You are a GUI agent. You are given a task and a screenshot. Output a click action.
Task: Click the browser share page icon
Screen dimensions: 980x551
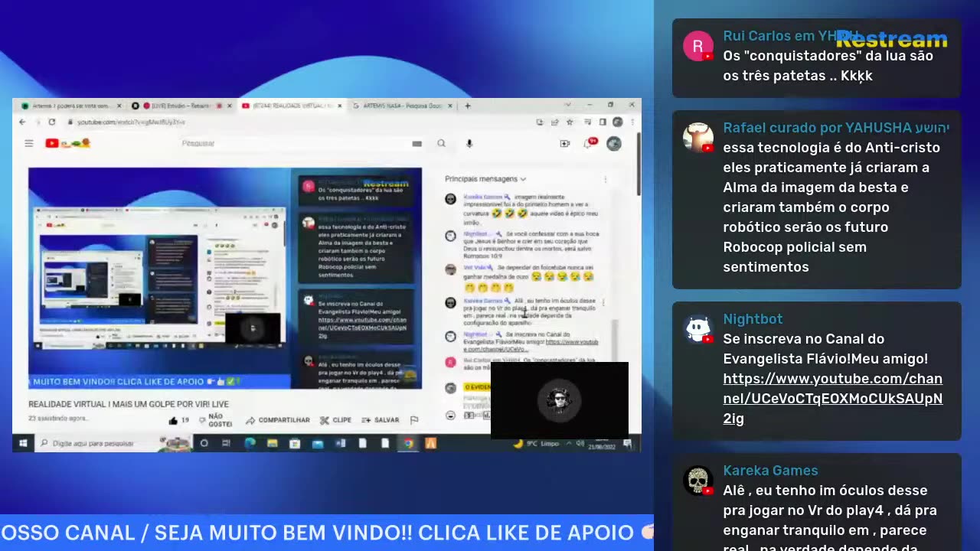(554, 122)
